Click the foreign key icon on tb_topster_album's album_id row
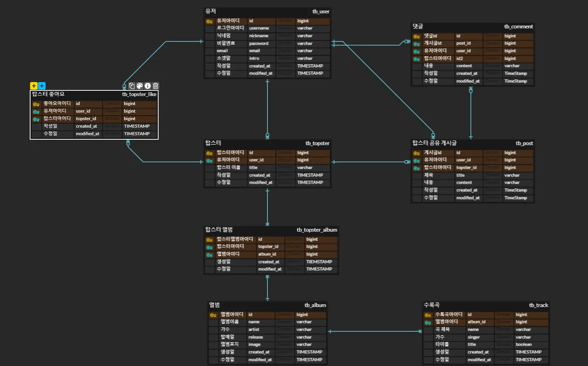The width and height of the screenshot is (588, 366). tap(209, 255)
